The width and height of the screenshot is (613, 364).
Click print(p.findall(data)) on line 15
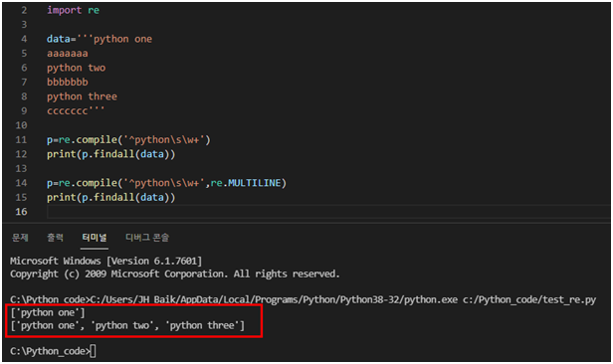(111, 197)
